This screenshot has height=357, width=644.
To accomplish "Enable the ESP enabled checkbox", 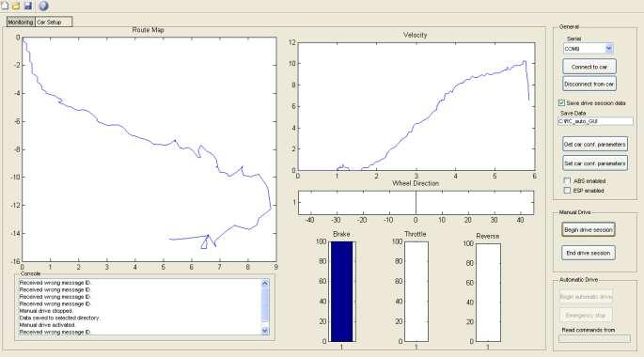I will point(567,191).
